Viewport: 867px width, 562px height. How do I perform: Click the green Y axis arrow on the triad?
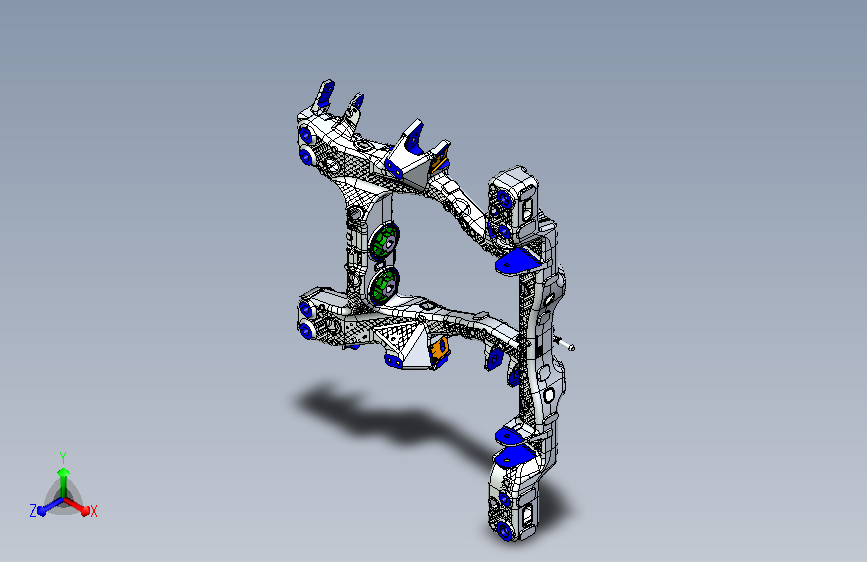(63, 472)
